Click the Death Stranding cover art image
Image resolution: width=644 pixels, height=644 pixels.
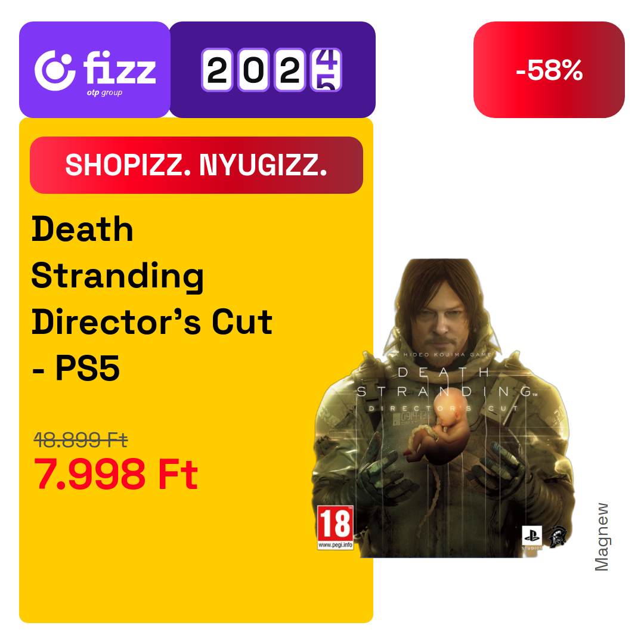pyautogui.click(x=442, y=408)
